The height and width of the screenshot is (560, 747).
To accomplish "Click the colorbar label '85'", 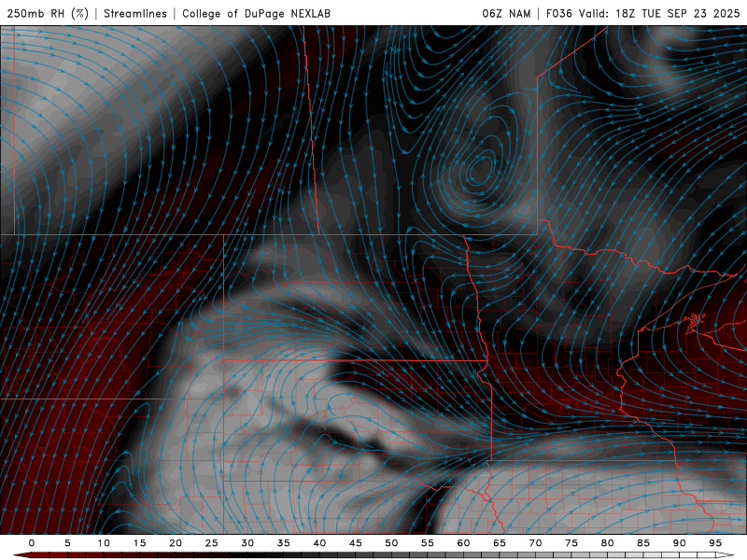I will [643, 543].
